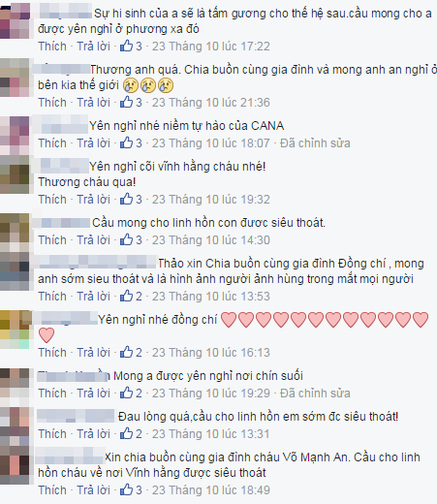Click thumbs-up icon on 16:13 hearts comment

click(126, 352)
